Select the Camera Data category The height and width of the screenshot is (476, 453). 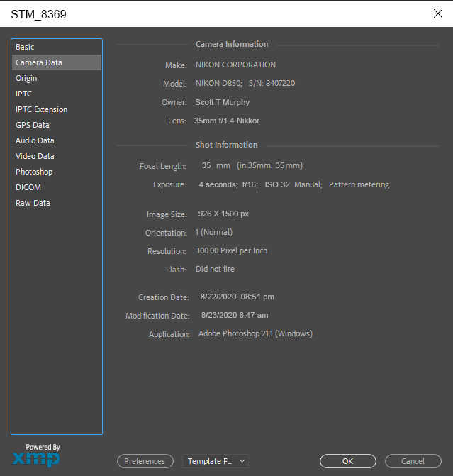tap(38, 62)
